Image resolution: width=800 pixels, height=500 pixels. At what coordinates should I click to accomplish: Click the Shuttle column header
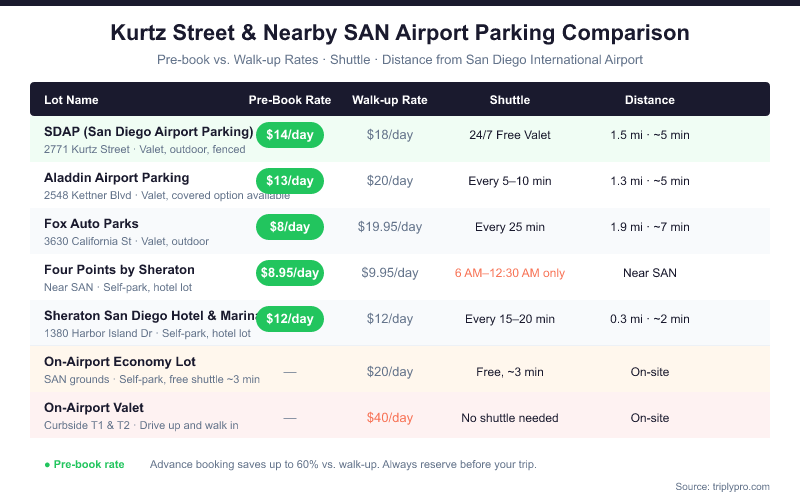pos(510,100)
